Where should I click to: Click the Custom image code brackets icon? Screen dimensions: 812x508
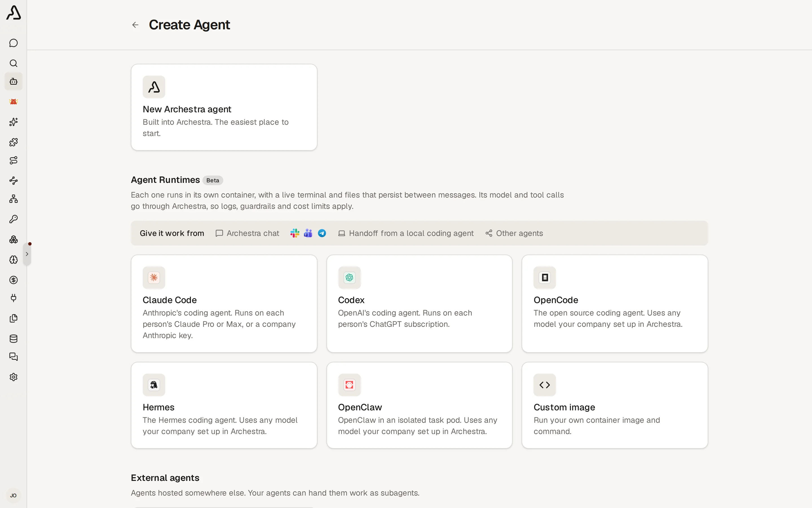click(x=545, y=385)
